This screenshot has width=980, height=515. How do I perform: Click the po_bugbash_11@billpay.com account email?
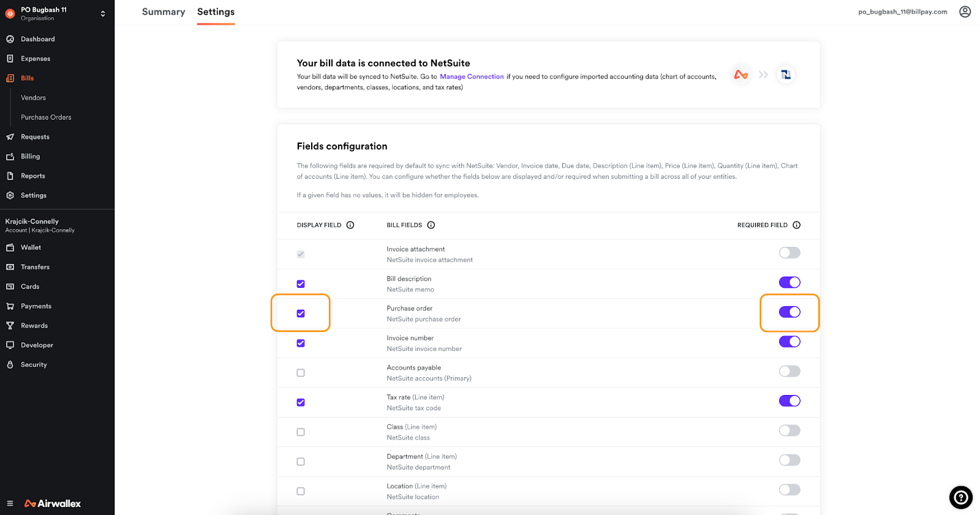pyautogui.click(x=903, y=12)
